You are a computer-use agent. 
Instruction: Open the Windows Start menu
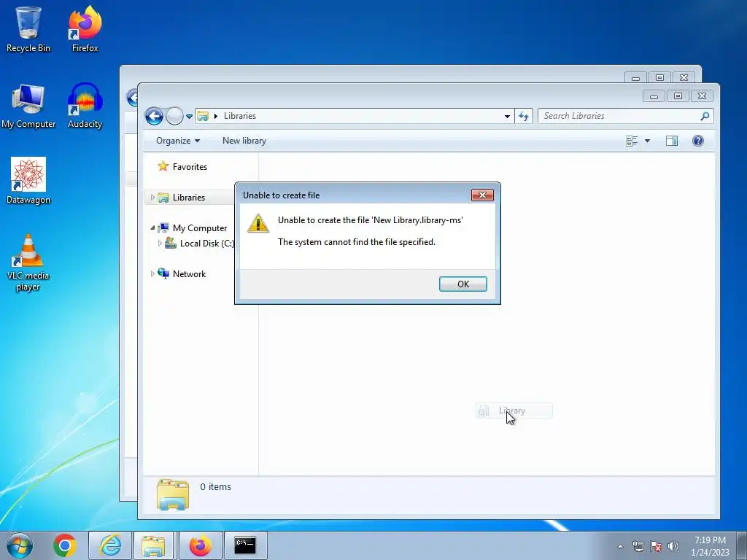pyautogui.click(x=20, y=545)
